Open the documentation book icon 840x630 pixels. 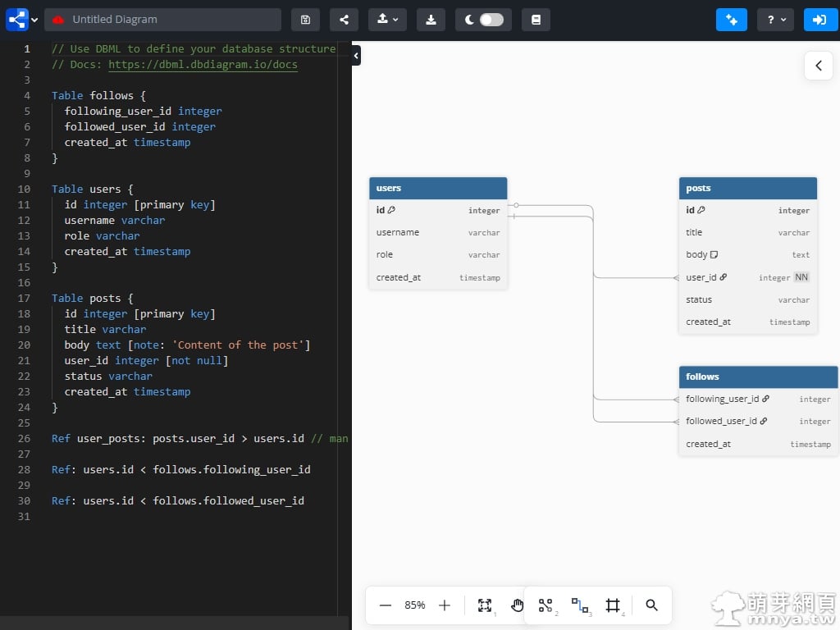point(536,20)
